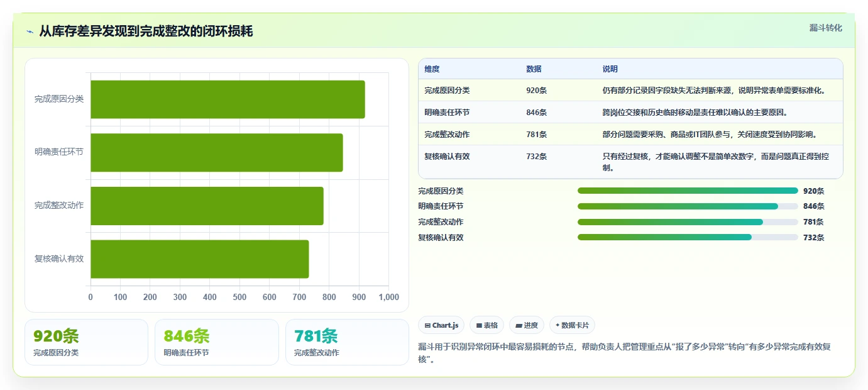Click the 完成原因分类 label beside its progress bar
This screenshot has height=390, width=868.
(x=441, y=191)
